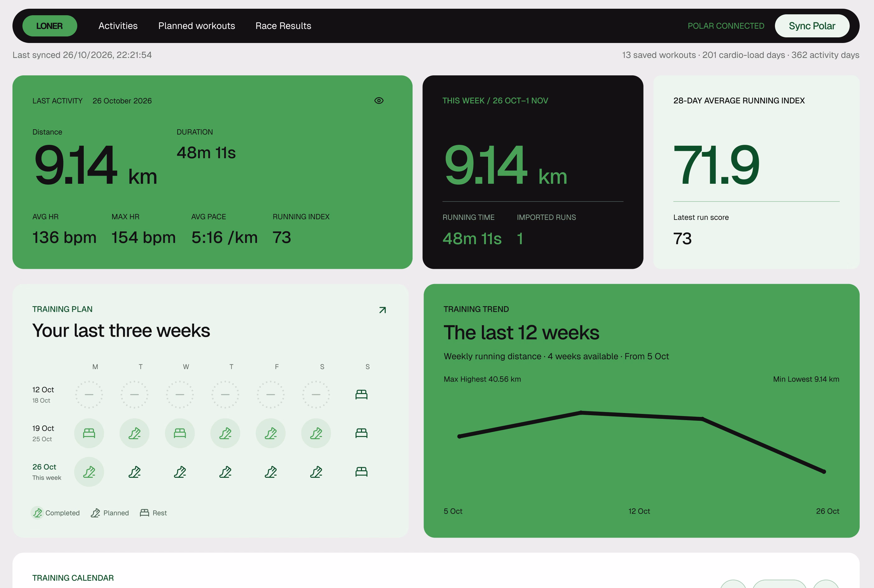Go to Planned workouts
Viewport: 874px width, 588px height.
197,26
